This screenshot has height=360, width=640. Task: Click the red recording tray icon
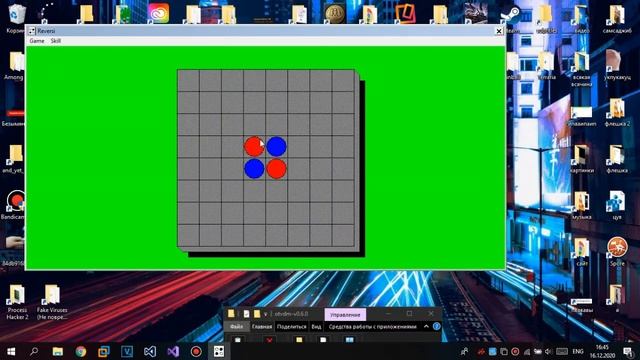[515, 351]
